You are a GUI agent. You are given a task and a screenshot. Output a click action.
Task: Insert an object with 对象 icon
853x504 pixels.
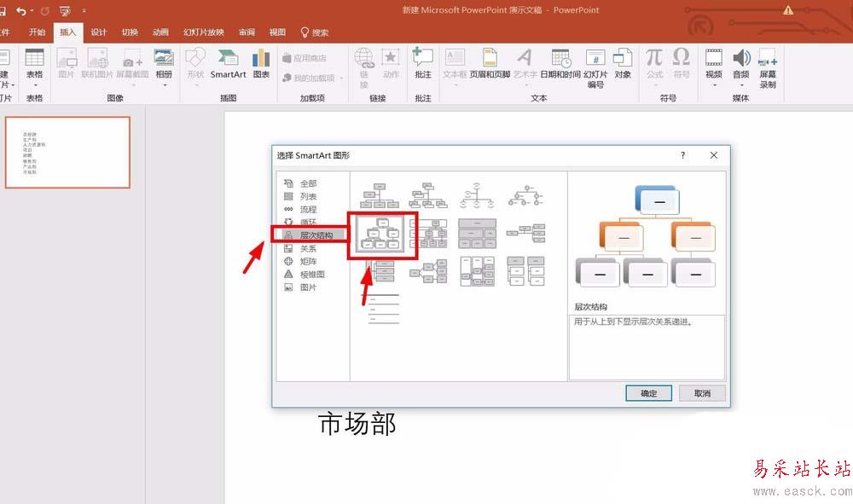[623, 64]
